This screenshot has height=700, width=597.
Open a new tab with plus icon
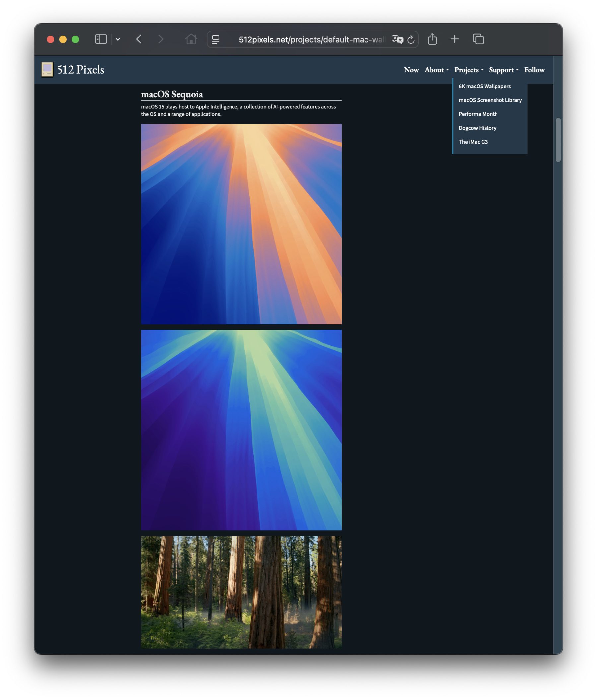point(455,39)
